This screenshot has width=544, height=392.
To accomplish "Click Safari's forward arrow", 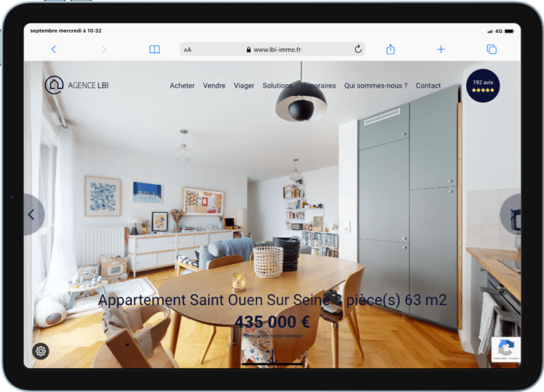I will tap(103, 50).
